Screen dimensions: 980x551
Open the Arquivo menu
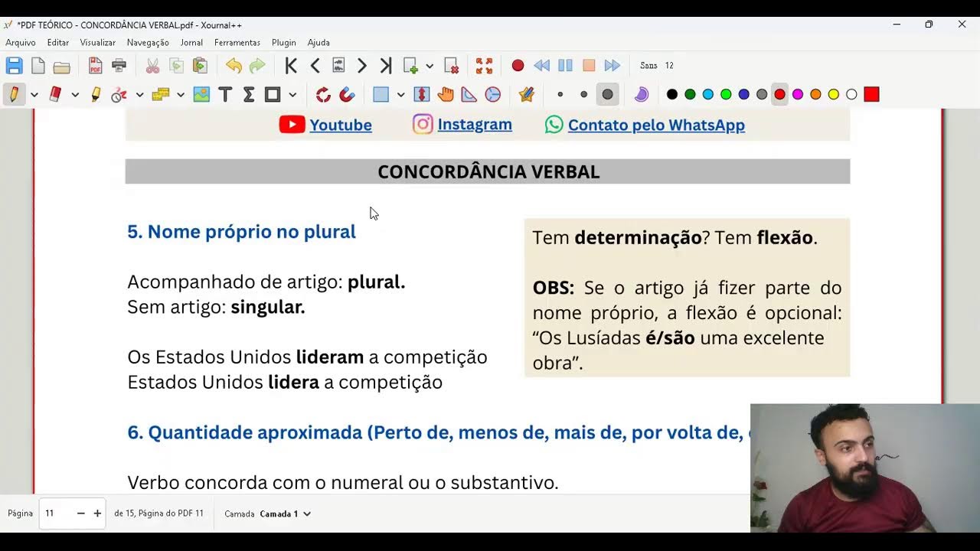click(21, 43)
